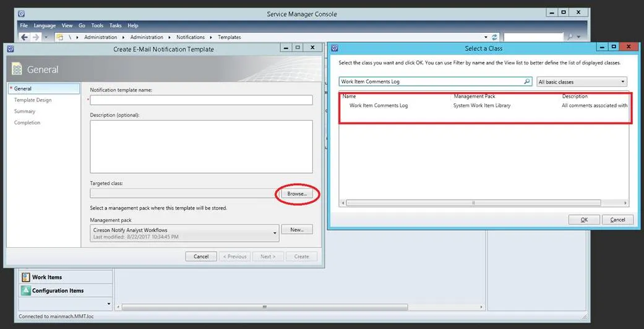Click the Configuration Items pane icon
The height and width of the screenshot is (329, 644).
click(x=26, y=291)
